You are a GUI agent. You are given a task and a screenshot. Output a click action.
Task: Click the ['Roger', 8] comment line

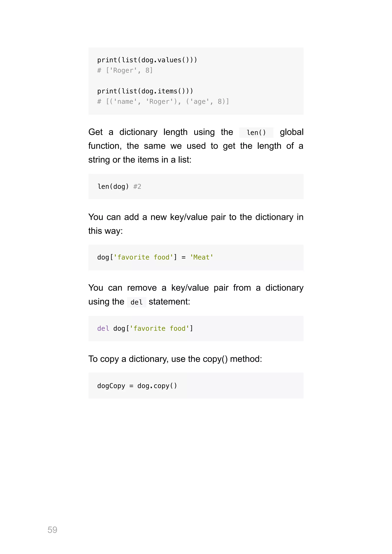(x=125, y=70)
